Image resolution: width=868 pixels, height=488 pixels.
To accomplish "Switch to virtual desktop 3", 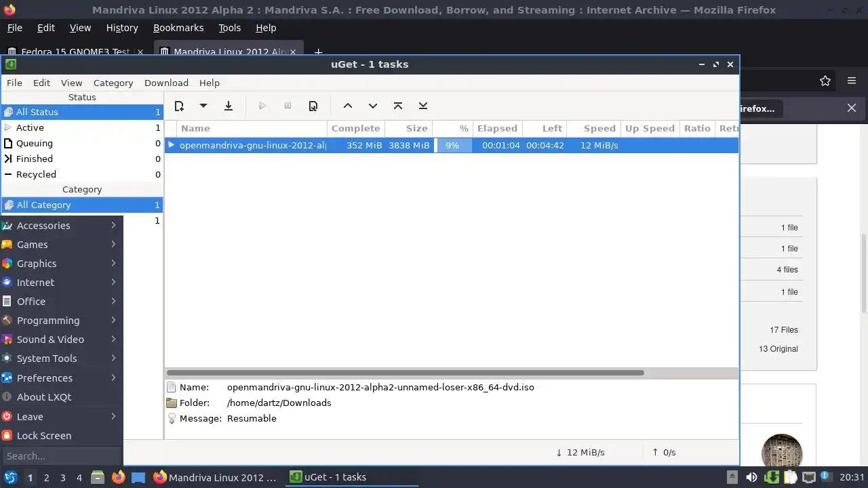I will [62, 478].
